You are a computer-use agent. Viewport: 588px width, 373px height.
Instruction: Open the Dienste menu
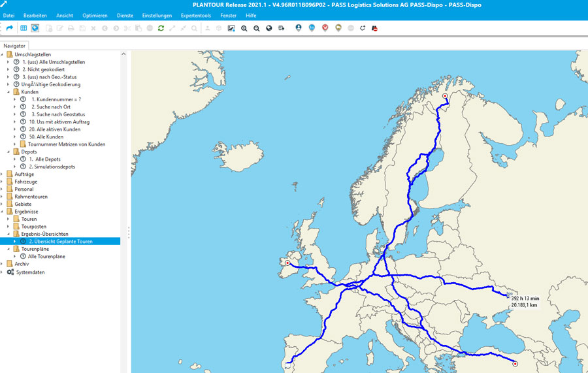pos(125,16)
